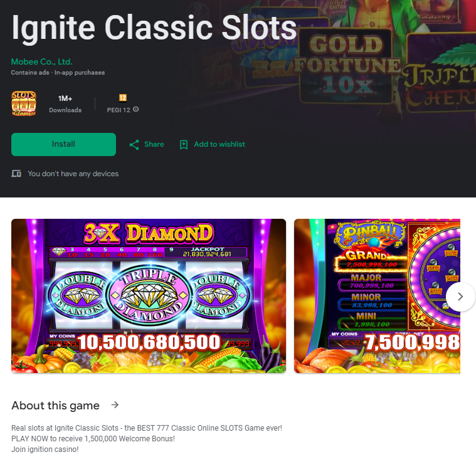476x457 pixels.
Task: Advance screenshots with the next arrow
Action: point(460,297)
